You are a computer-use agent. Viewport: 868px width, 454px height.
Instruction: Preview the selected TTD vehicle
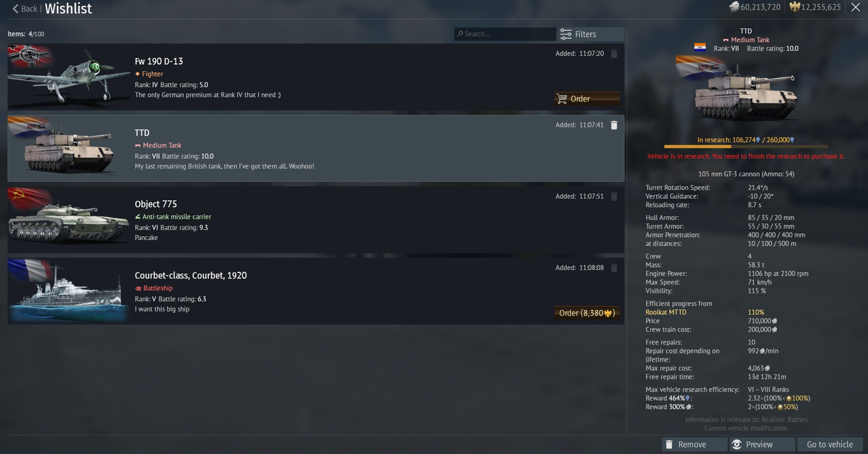(x=762, y=444)
